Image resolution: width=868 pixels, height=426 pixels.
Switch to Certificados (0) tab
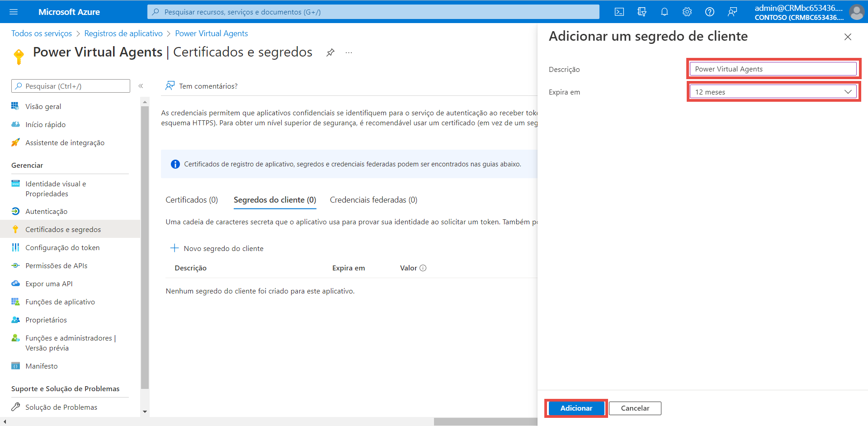click(x=192, y=200)
